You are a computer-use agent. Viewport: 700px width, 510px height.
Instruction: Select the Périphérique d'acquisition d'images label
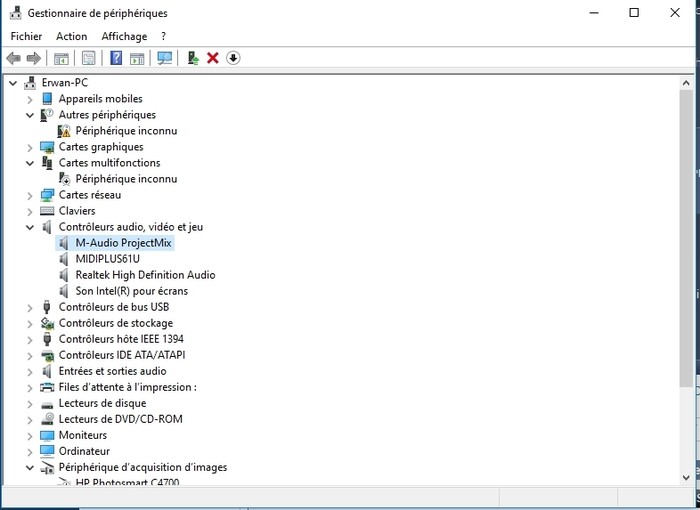[x=143, y=467]
